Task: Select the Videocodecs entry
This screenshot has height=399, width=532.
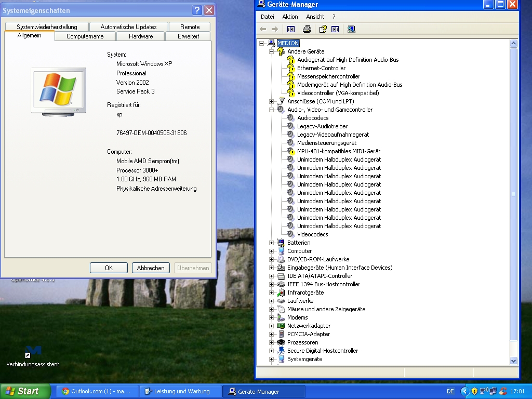Action: pos(312,234)
